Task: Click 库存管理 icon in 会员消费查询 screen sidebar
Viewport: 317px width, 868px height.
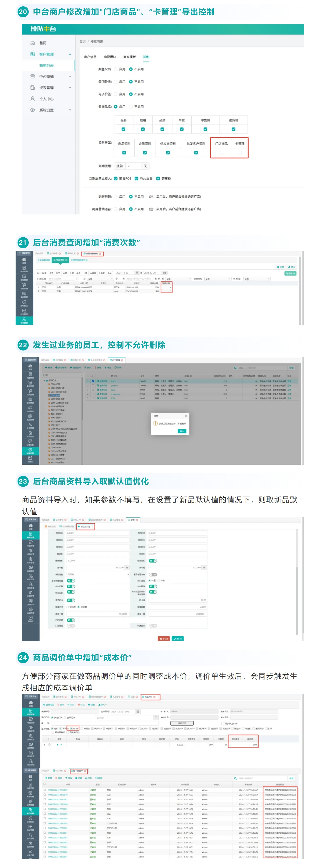Action: (24, 294)
